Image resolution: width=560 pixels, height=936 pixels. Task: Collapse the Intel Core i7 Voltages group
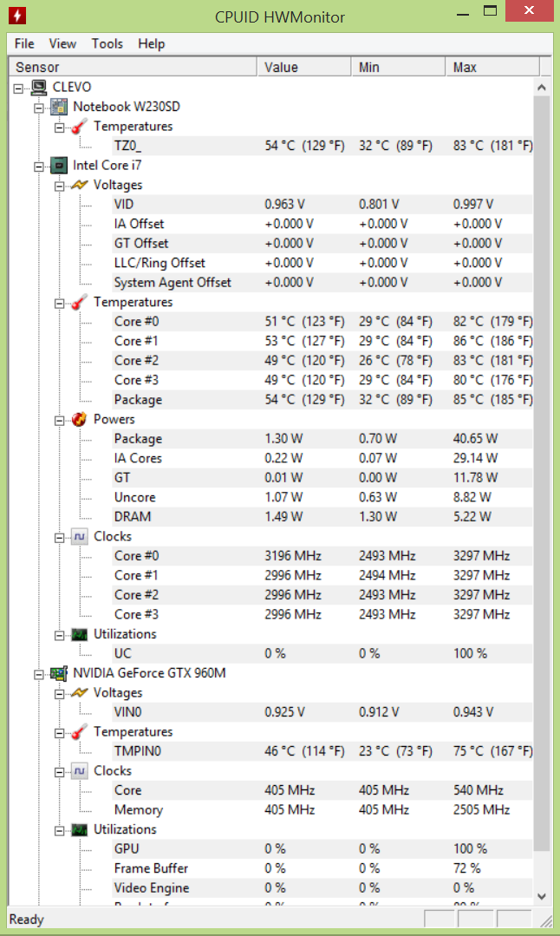[59, 187]
